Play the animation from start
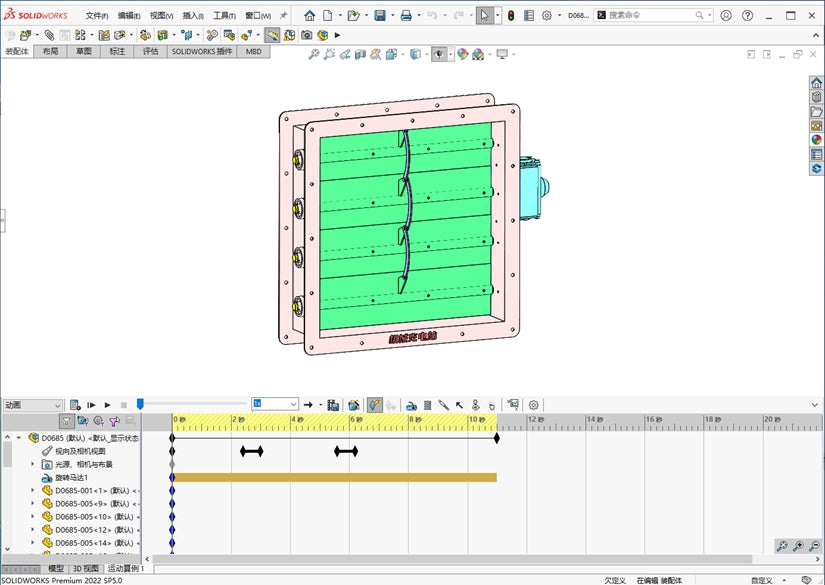This screenshot has height=585, width=825. pos(91,405)
